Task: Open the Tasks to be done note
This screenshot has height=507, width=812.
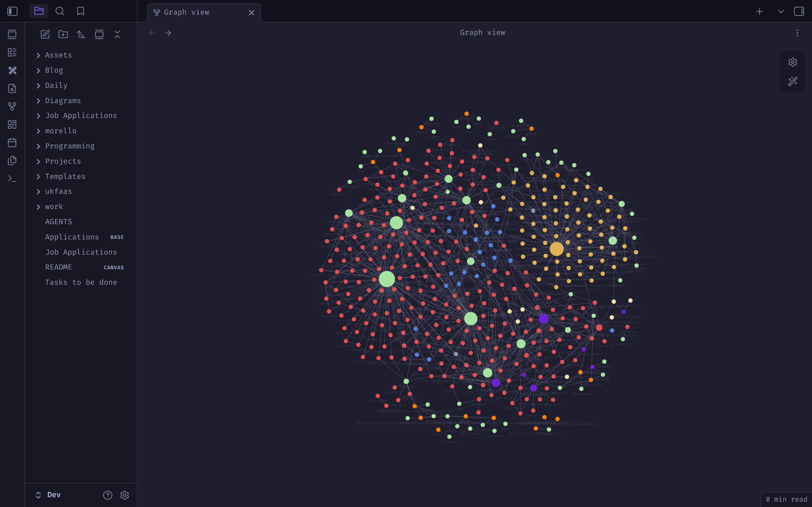Action: 81,282
